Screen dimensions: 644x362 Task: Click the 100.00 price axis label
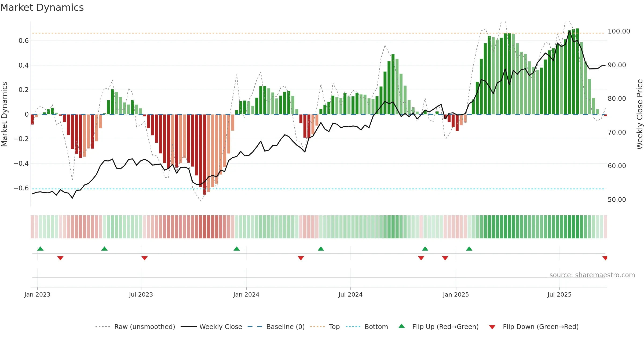click(619, 31)
